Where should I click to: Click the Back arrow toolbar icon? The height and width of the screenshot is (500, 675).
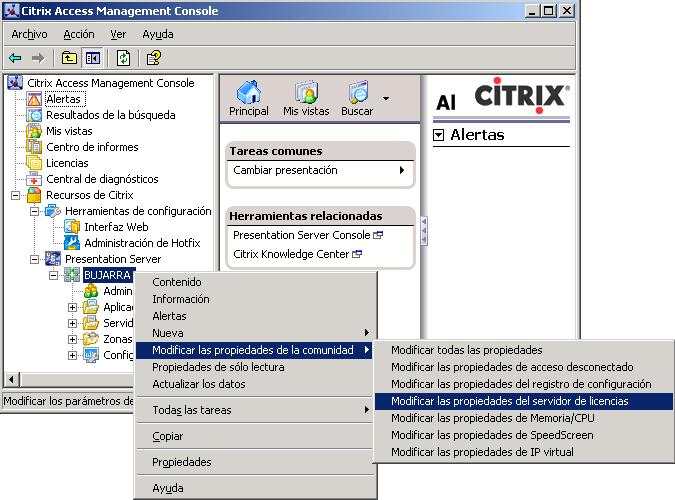15,58
